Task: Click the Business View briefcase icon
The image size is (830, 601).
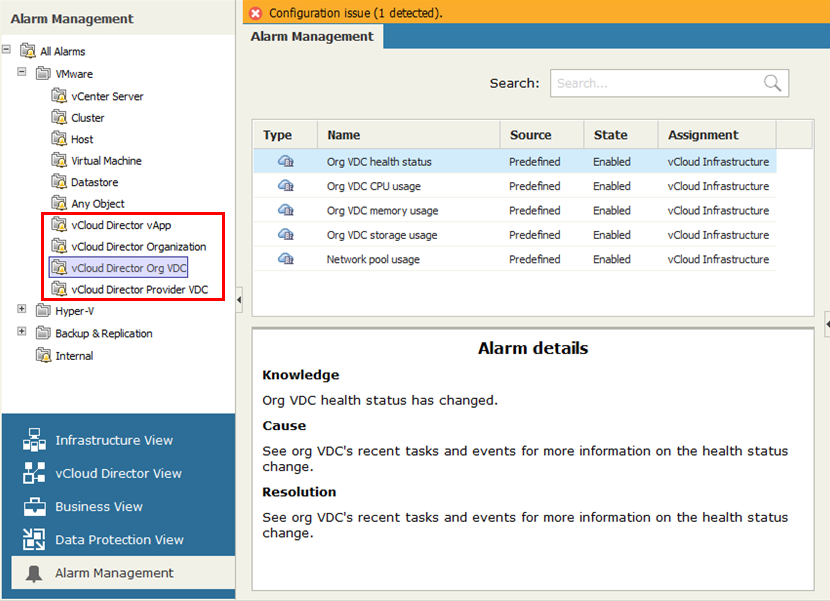Action: 34,506
